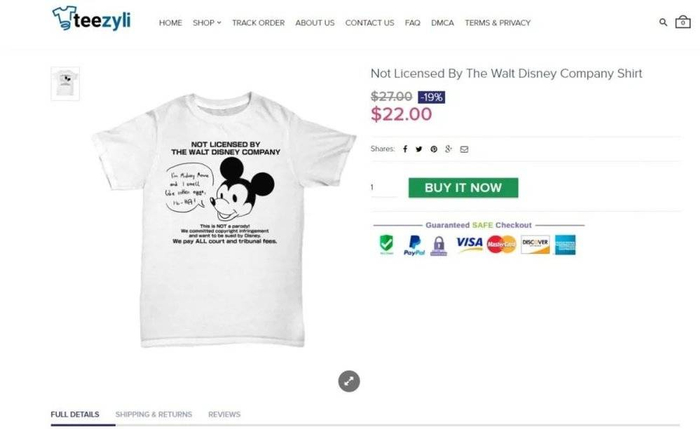Go to Teezyli logo homepage

click(x=91, y=18)
